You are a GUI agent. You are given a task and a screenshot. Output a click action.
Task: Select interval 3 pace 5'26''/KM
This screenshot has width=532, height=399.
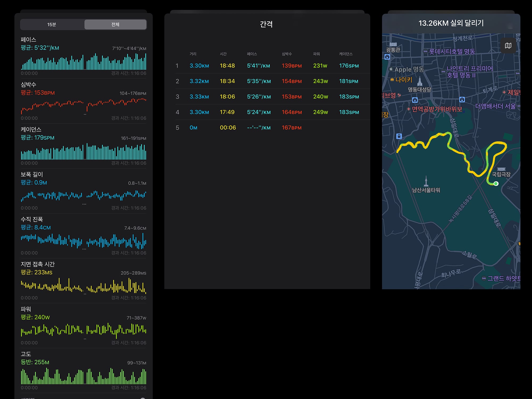259,97
